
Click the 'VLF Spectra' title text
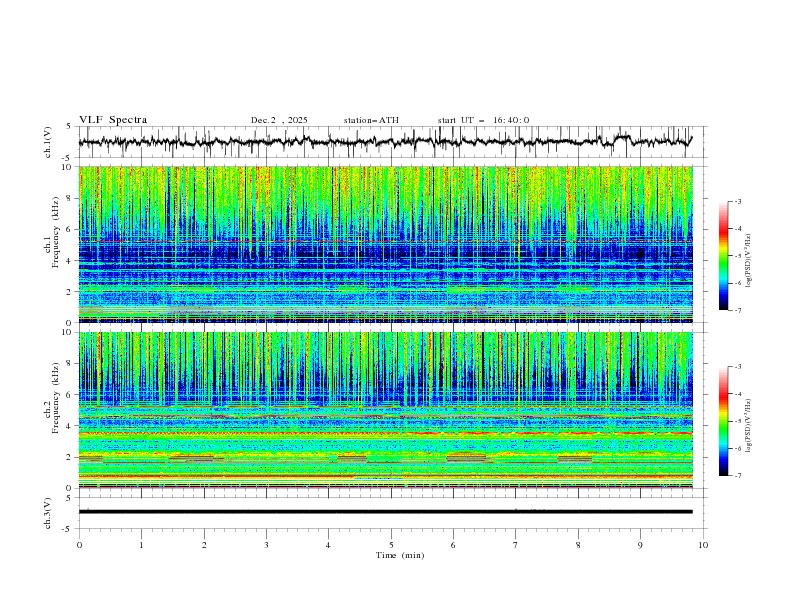pos(113,120)
